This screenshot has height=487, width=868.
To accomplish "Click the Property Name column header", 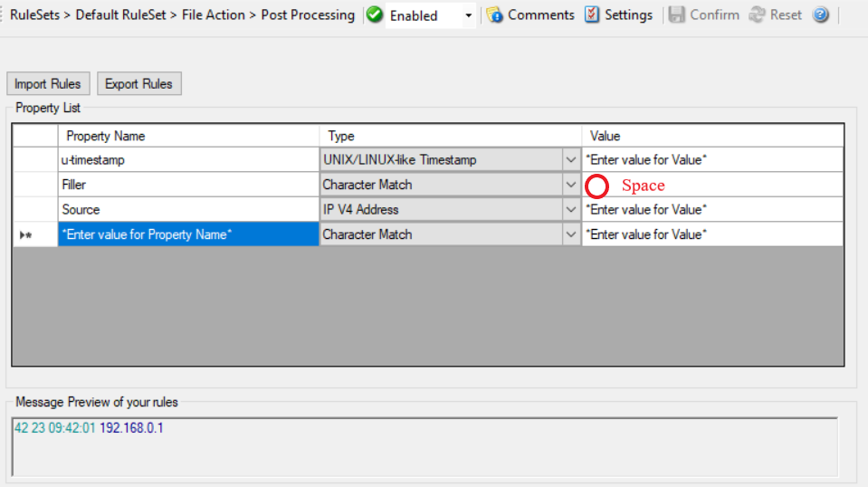I will tap(187, 136).
